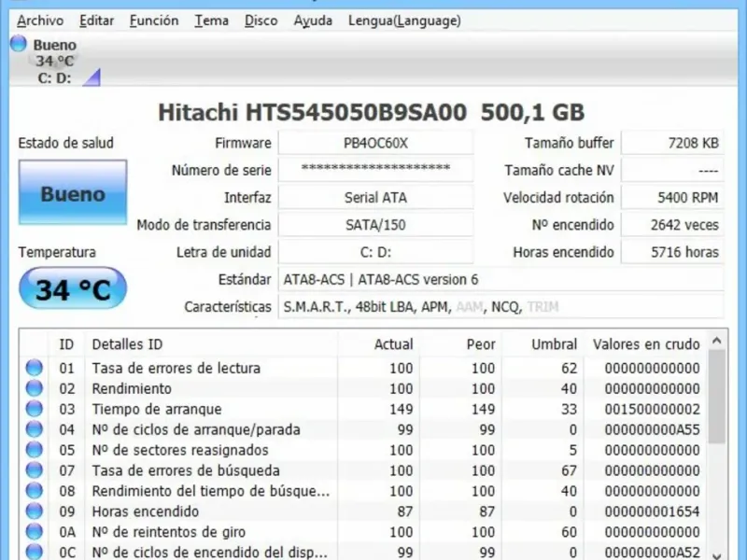Open the Disco menu
The height and width of the screenshot is (560, 747).
click(261, 21)
